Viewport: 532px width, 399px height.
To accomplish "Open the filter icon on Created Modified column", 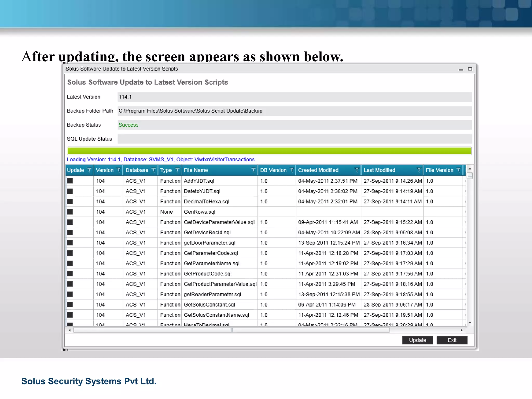I will coord(357,170).
